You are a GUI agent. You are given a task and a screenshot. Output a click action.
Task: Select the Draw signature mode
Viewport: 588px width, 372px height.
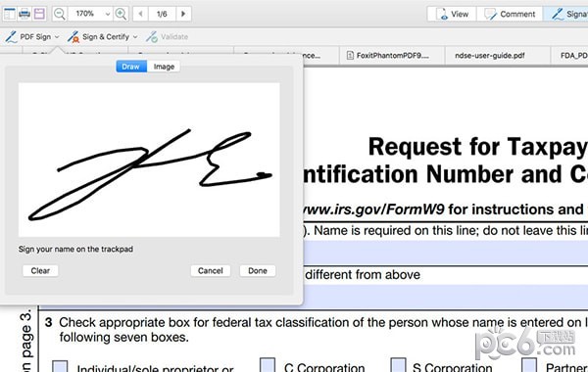pos(131,67)
